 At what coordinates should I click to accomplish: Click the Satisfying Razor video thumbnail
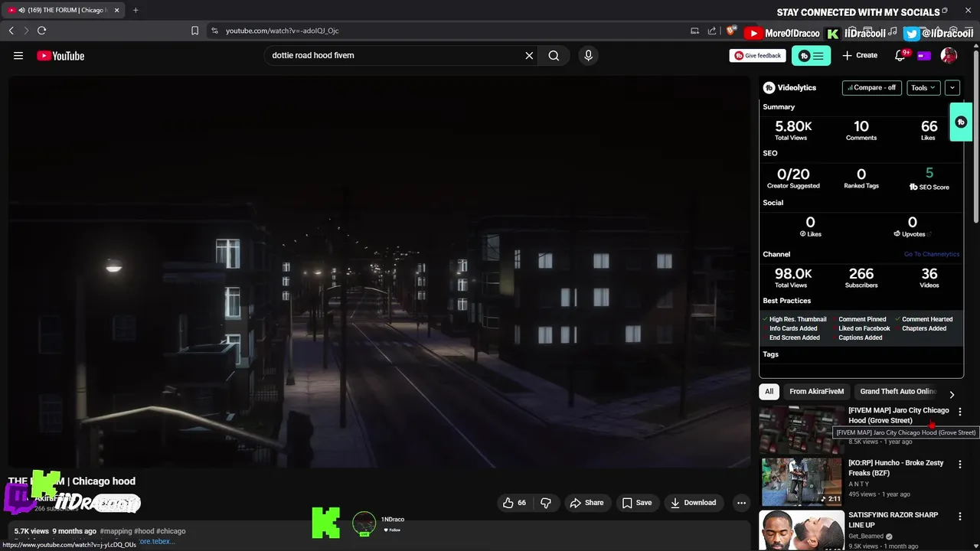801,530
